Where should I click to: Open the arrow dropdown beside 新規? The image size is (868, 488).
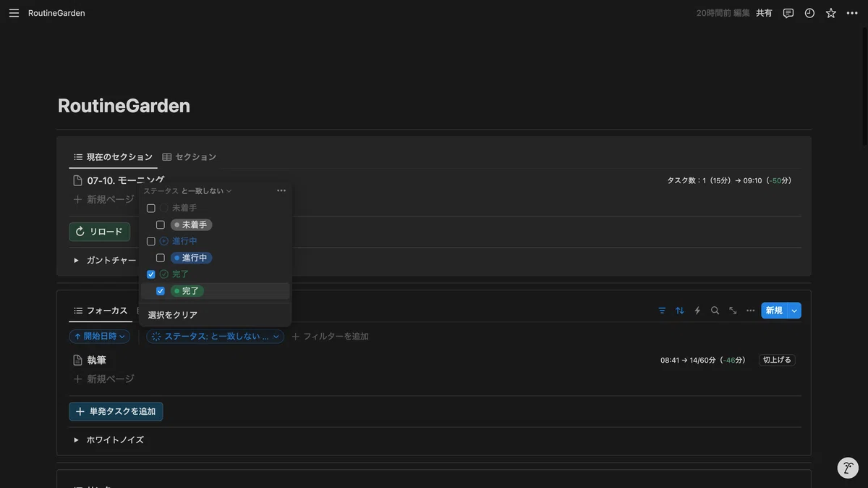(794, 311)
